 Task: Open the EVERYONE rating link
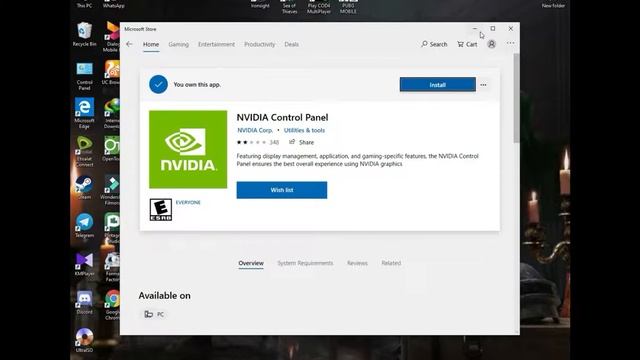coord(188,202)
